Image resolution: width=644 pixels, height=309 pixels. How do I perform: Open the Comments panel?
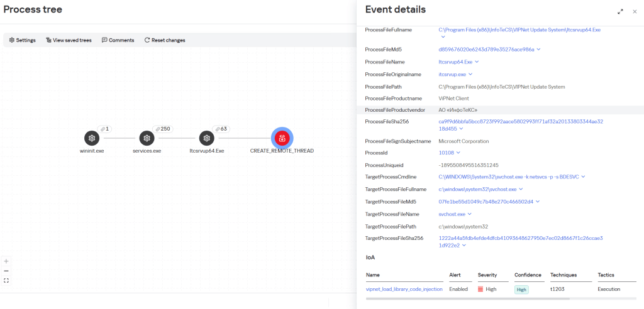pos(118,40)
